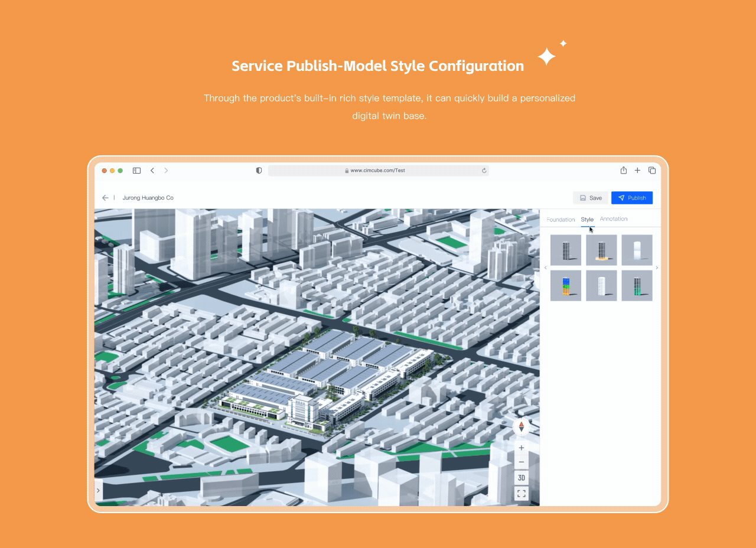Minimize the browser with the yellow dot
The image size is (756, 548).
click(112, 171)
